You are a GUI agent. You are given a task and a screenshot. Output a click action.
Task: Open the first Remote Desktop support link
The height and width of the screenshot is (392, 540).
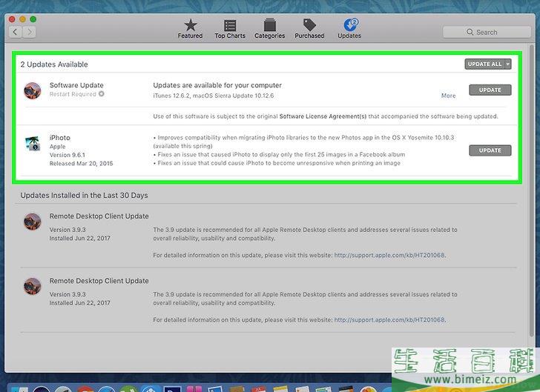coord(389,255)
